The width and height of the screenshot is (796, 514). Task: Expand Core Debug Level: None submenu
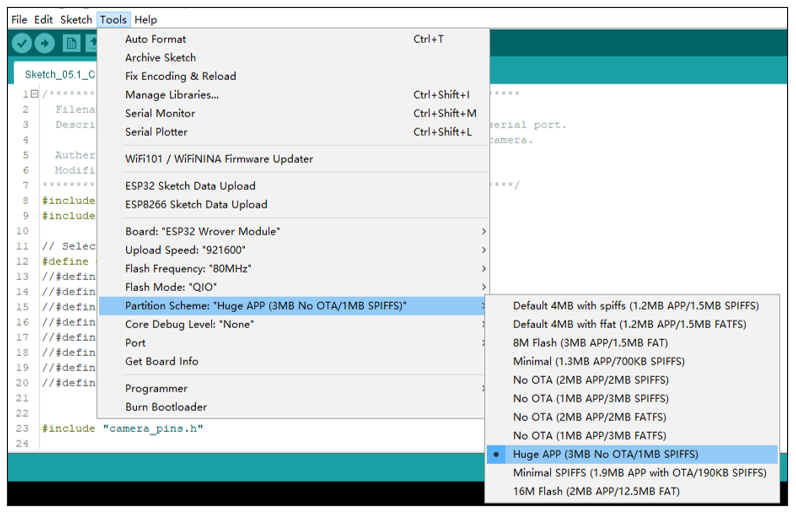pyautogui.click(x=292, y=324)
